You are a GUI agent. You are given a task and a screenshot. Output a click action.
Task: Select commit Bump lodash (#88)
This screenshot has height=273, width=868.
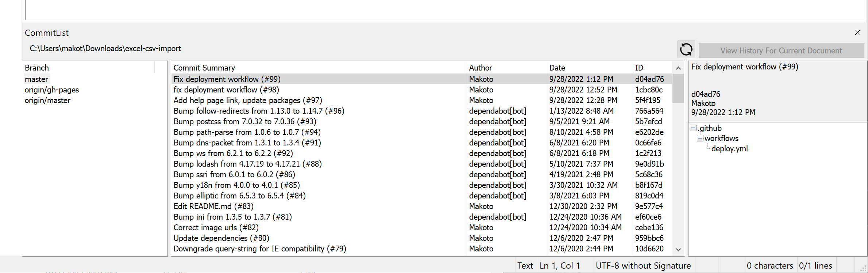tap(421, 164)
